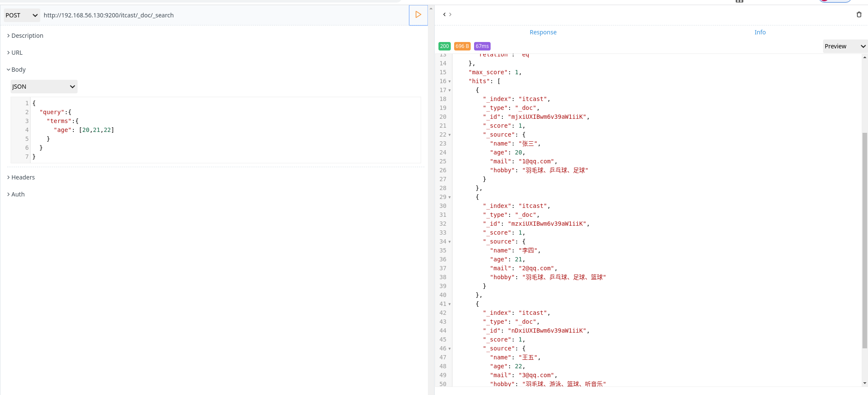Open the POST request method dropdown

click(x=21, y=15)
